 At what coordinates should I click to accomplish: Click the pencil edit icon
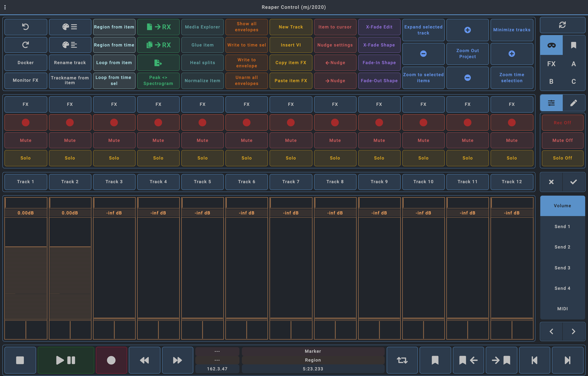tap(573, 103)
